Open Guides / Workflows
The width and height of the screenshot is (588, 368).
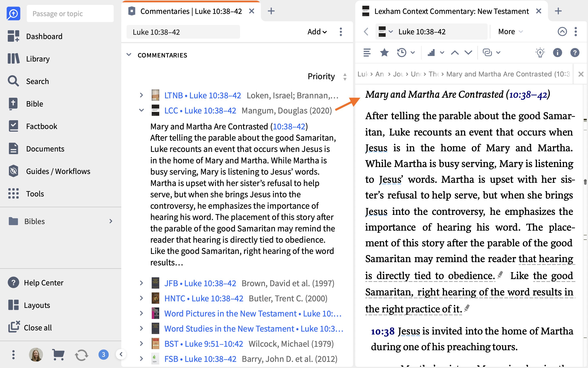[49, 171]
